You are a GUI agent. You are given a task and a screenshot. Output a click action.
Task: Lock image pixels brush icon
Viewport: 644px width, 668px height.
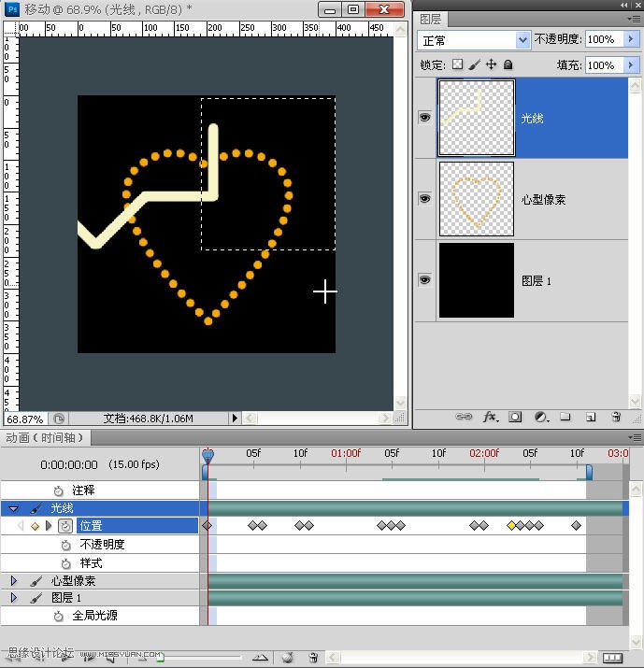pos(474,64)
